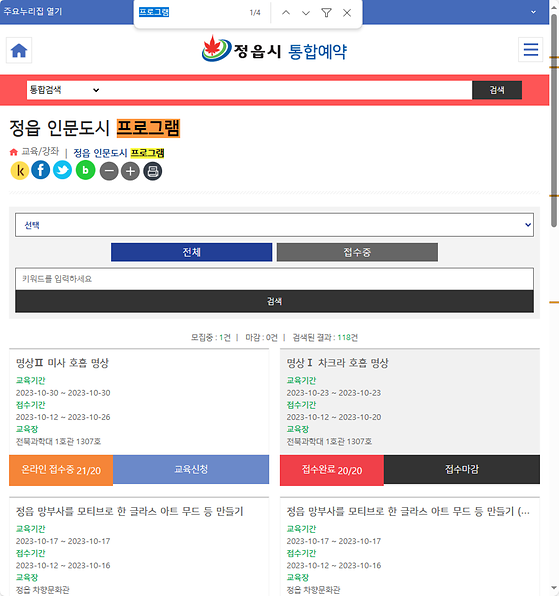
Task: Click the top 검색 button
Action: point(497,90)
